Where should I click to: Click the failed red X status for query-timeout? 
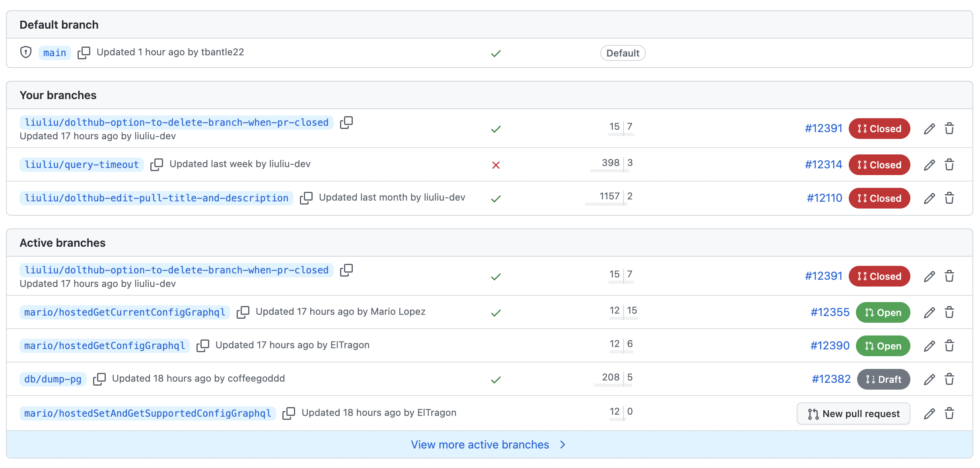tap(496, 165)
